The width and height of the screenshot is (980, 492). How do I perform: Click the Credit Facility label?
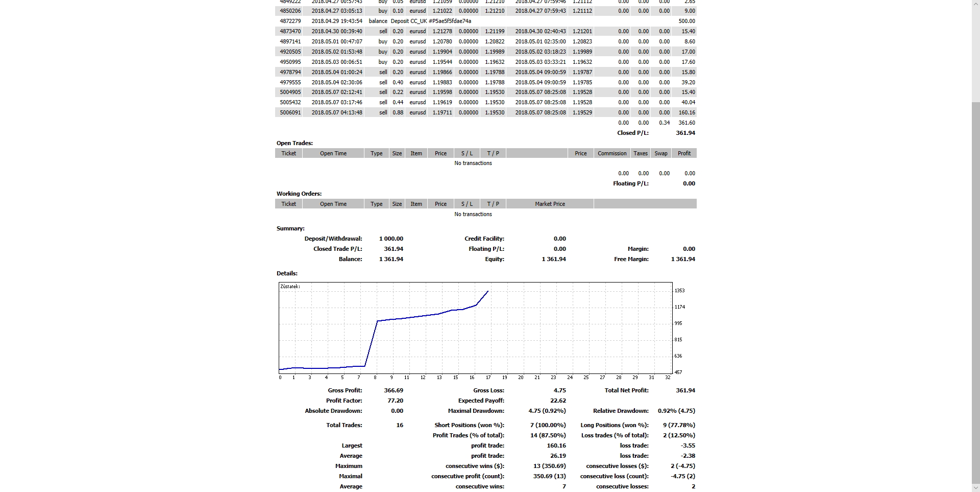[484, 239]
